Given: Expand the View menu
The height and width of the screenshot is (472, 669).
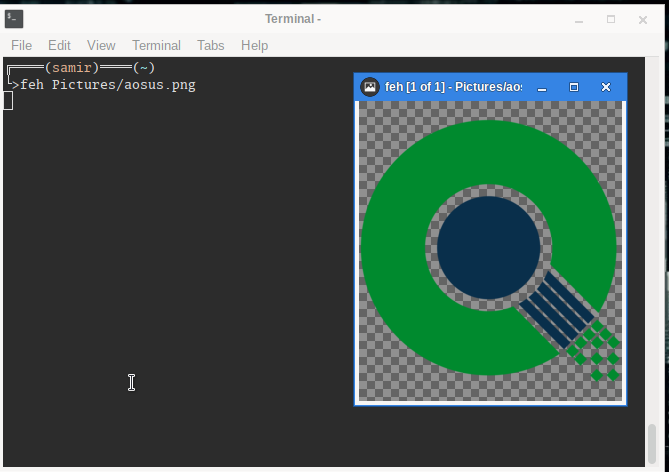Looking at the screenshot, I should 101,45.
